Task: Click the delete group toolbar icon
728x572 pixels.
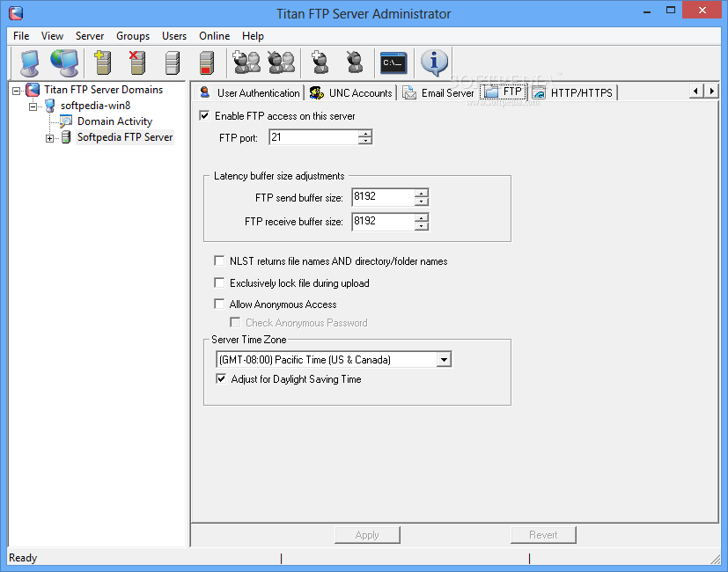Action: [282, 62]
